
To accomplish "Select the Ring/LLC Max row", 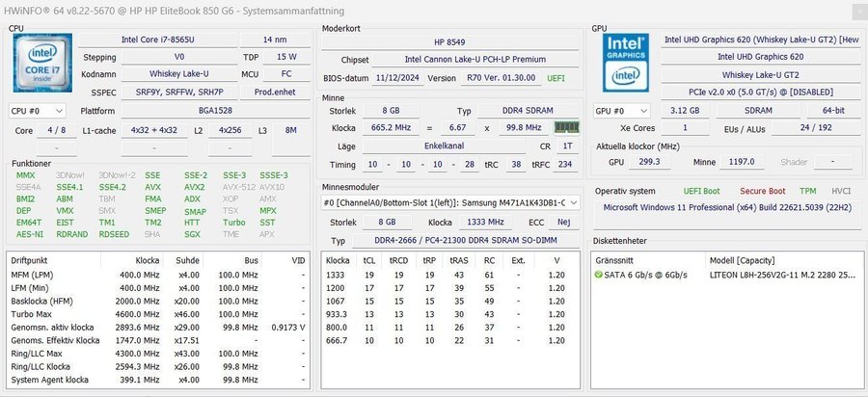I will [x=158, y=354].
